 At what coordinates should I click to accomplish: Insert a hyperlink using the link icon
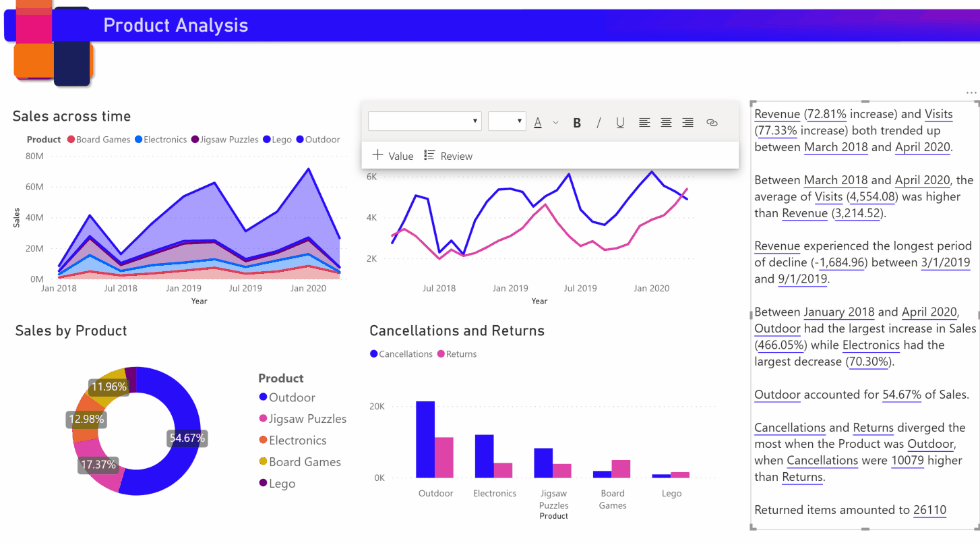(712, 122)
